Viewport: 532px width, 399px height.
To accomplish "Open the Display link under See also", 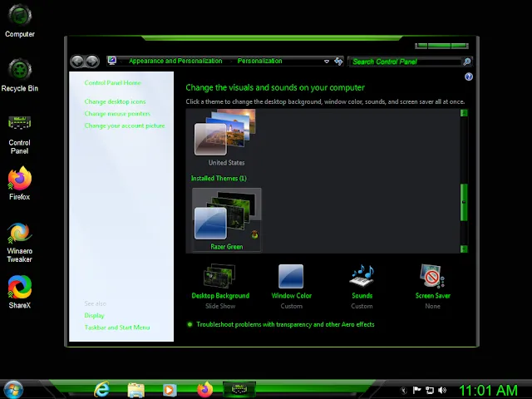I will (94, 316).
